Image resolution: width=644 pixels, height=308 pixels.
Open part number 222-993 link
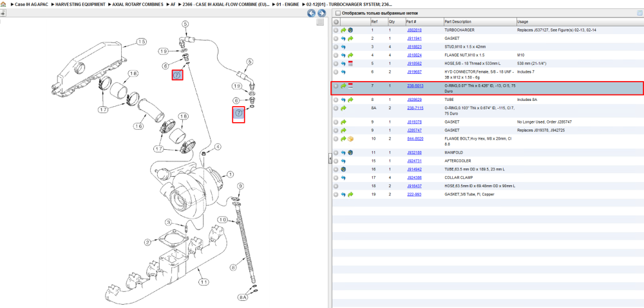click(x=414, y=194)
